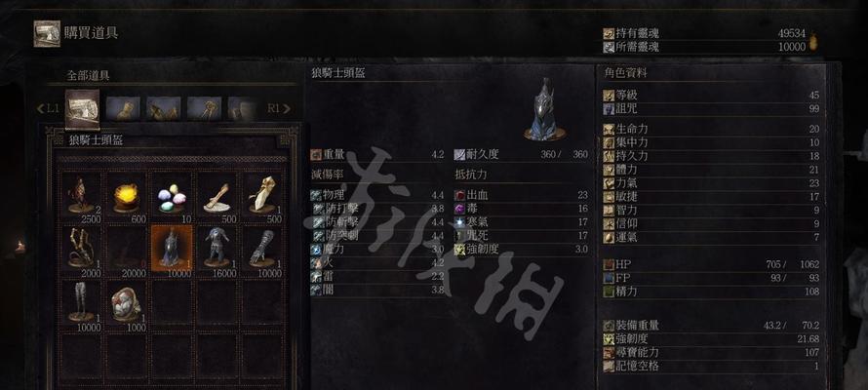Open the second item category tab
868x390 pixels.
point(123,108)
